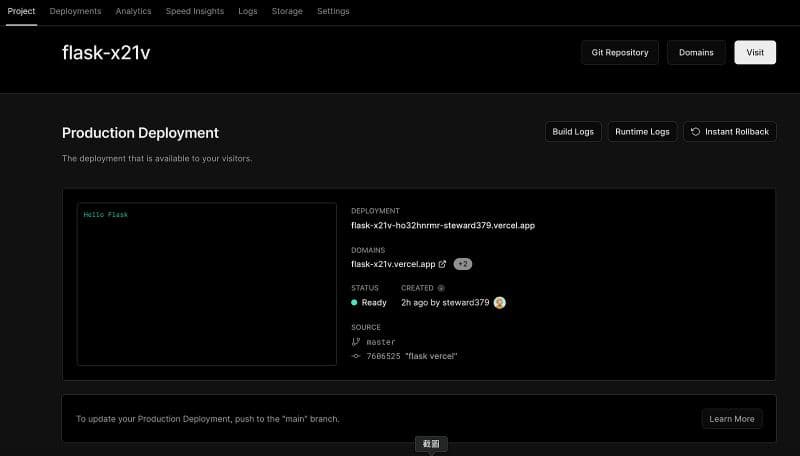Click the git branch icon beside master
This screenshot has width=800, height=456.
(355, 342)
